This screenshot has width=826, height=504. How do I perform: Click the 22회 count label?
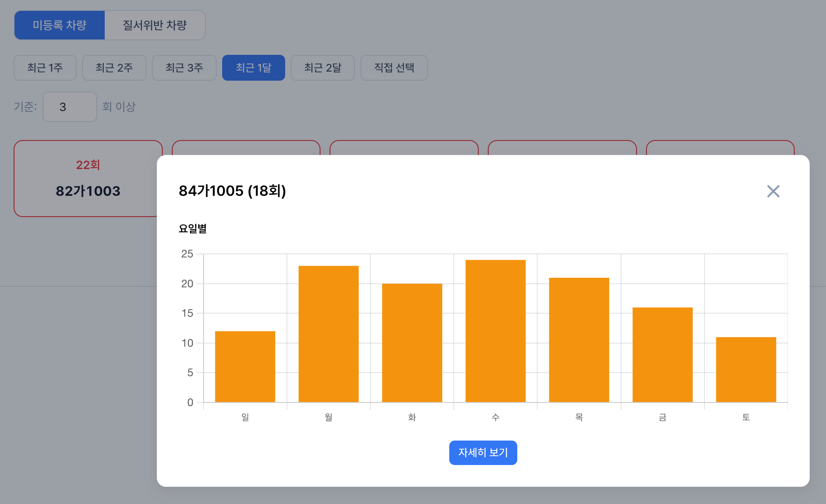(x=88, y=165)
